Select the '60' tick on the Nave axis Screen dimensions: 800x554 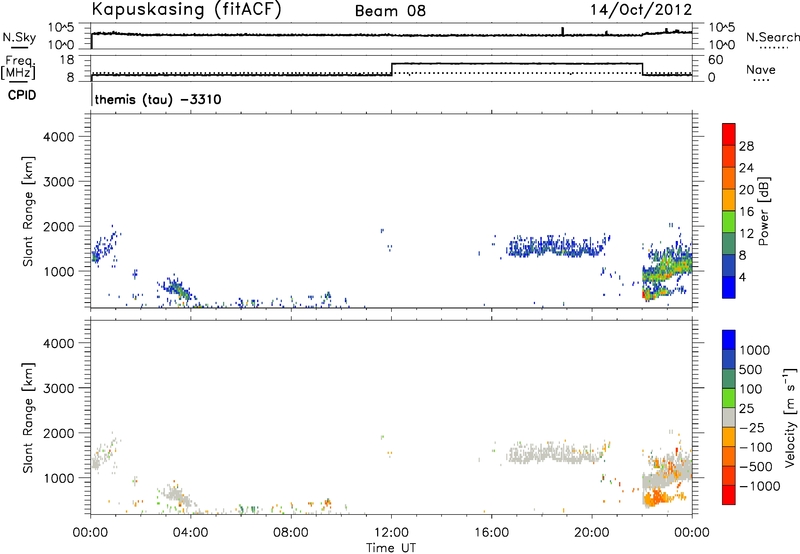coord(716,60)
